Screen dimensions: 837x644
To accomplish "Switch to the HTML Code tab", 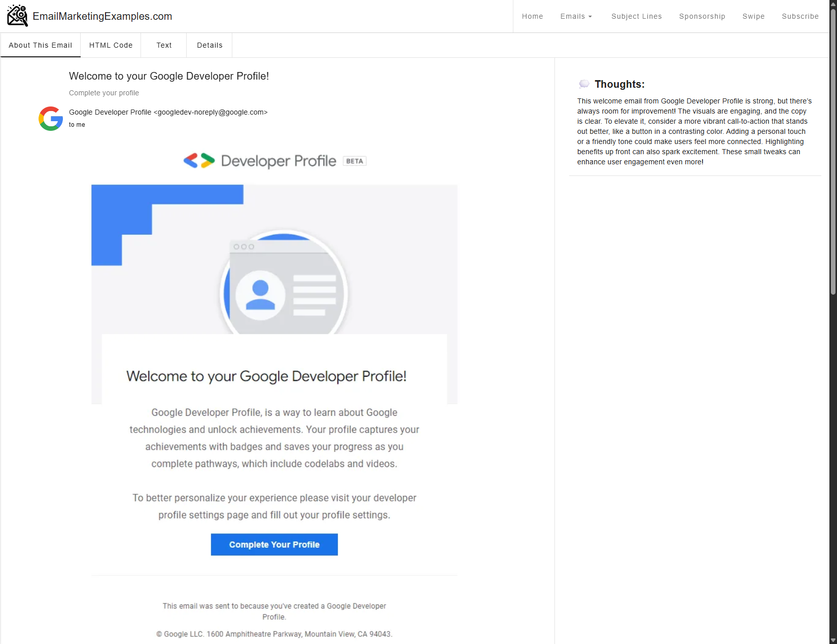I will 111,45.
